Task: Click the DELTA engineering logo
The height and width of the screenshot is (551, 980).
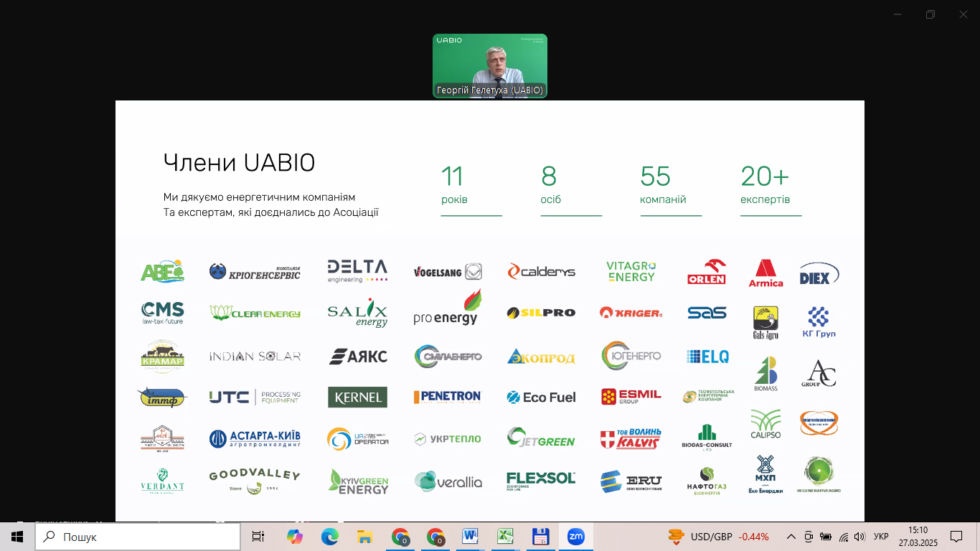Action: click(357, 270)
